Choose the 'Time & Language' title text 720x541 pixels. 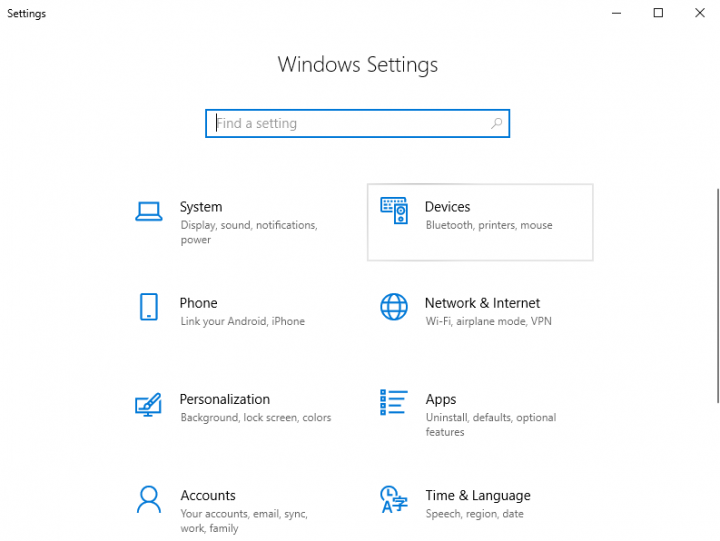click(478, 495)
